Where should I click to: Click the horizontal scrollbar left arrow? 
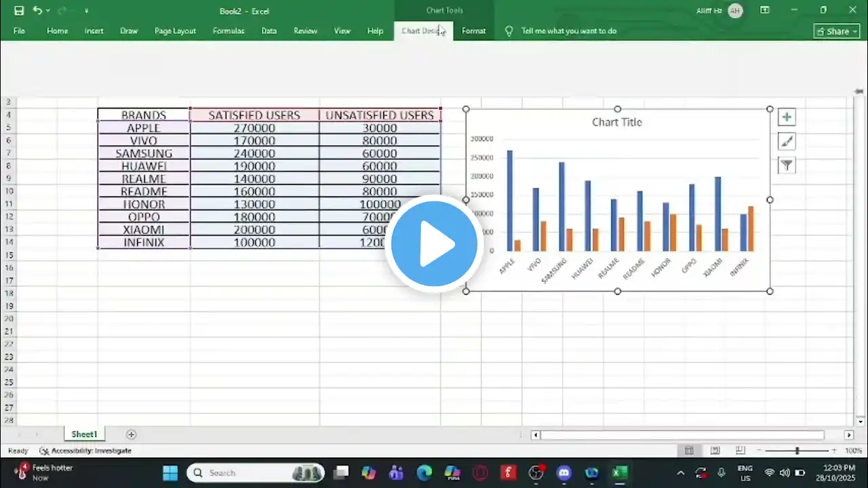[x=535, y=435]
